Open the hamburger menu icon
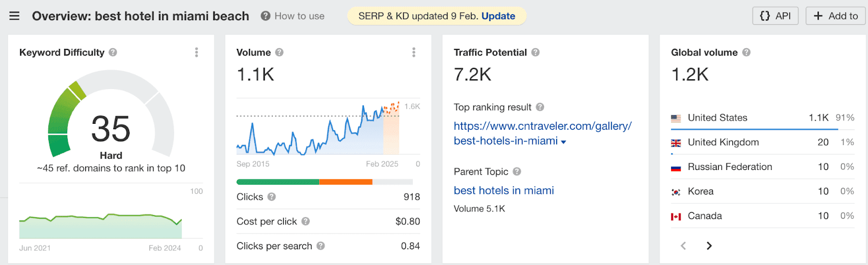This screenshot has width=868, height=265. click(x=15, y=16)
